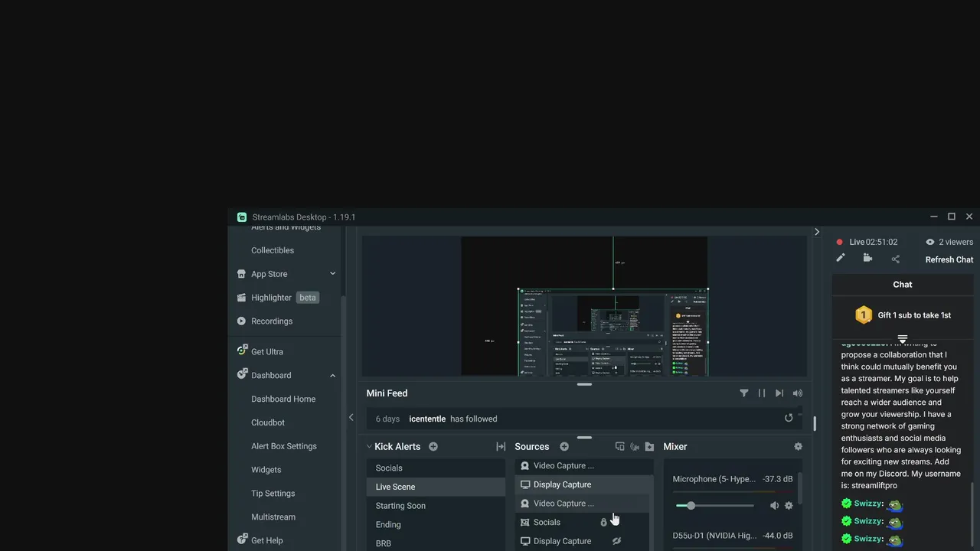This screenshot has height=551, width=980.
Task: Click the Streamlabs Desktop logo in title bar
Action: coord(242,217)
